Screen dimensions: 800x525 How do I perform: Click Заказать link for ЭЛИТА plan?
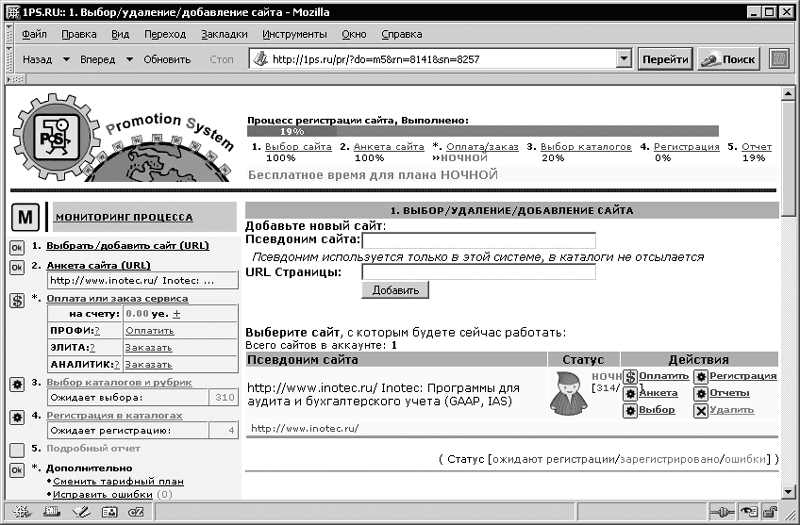point(148,347)
